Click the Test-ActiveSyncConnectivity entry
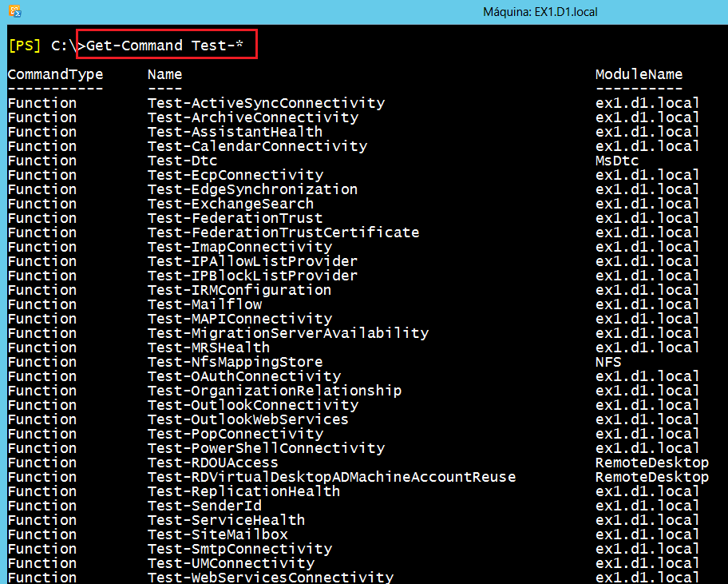This screenshot has width=728, height=584. 266,102
